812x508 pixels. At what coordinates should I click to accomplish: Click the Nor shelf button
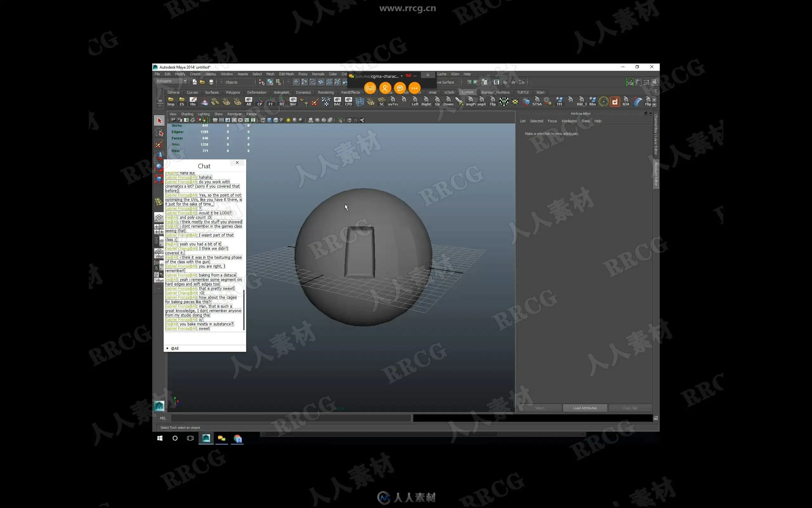point(293,102)
